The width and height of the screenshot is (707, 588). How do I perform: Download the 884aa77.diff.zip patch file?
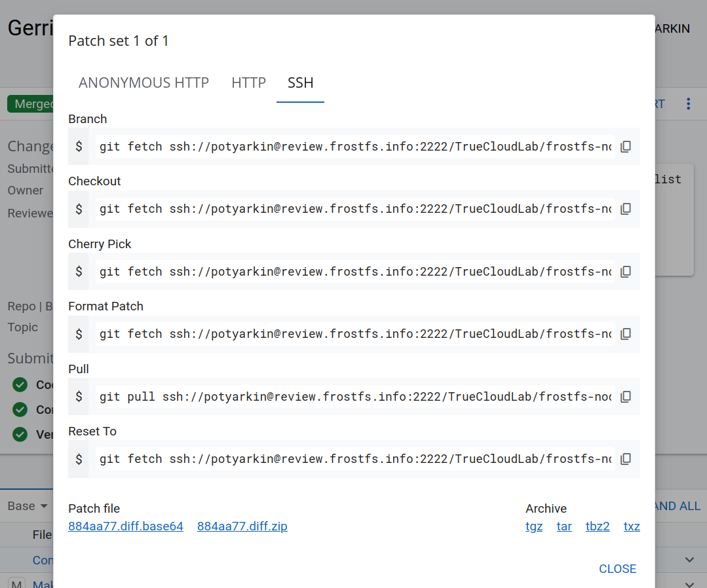point(242,526)
